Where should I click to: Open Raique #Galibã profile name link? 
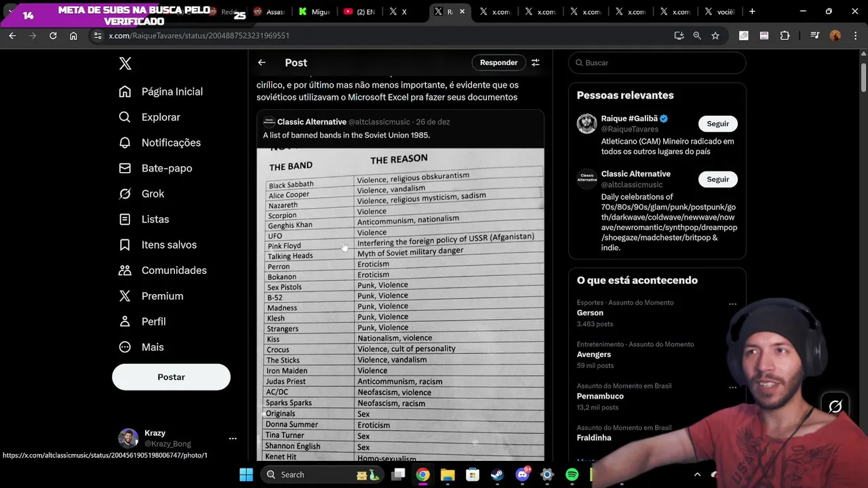[629, 119]
